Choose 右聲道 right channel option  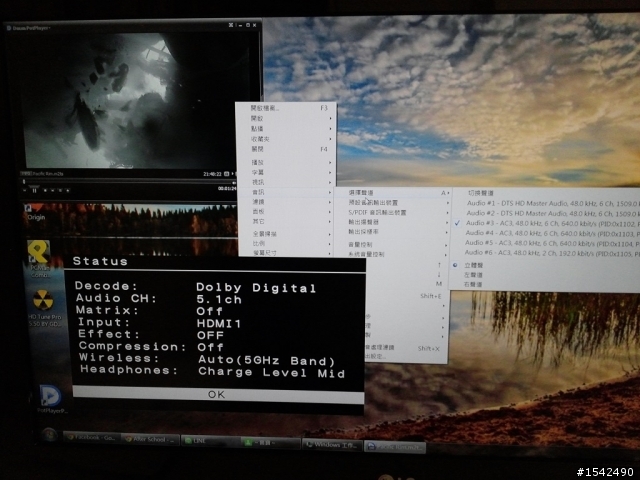[546, 284]
